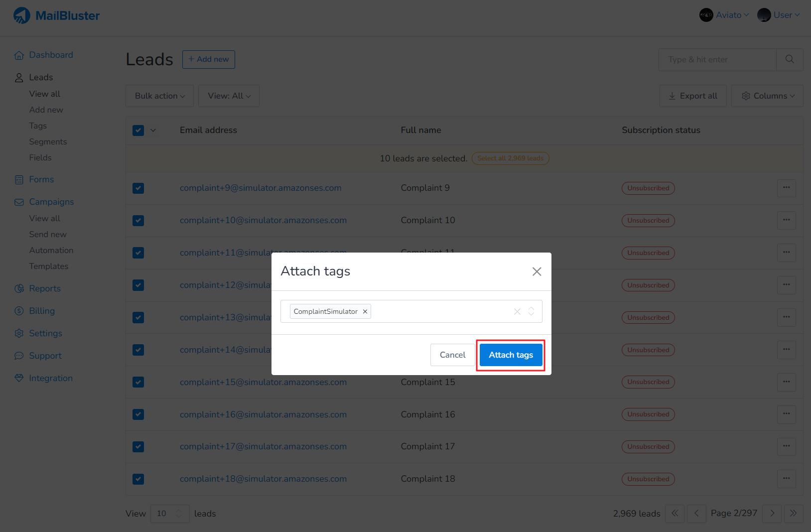Uncheck the complaint+18 lead checkbox
Viewport: 811px width, 532px height.
[x=138, y=479]
